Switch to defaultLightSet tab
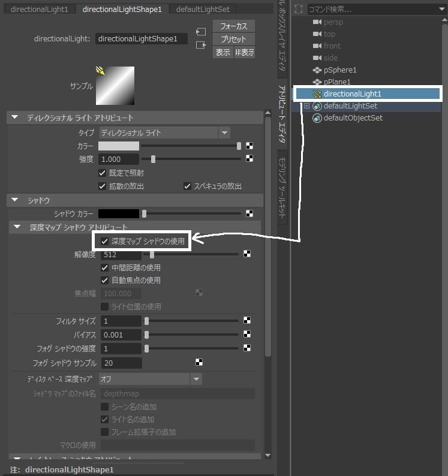448x476 pixels. point(203,9)
